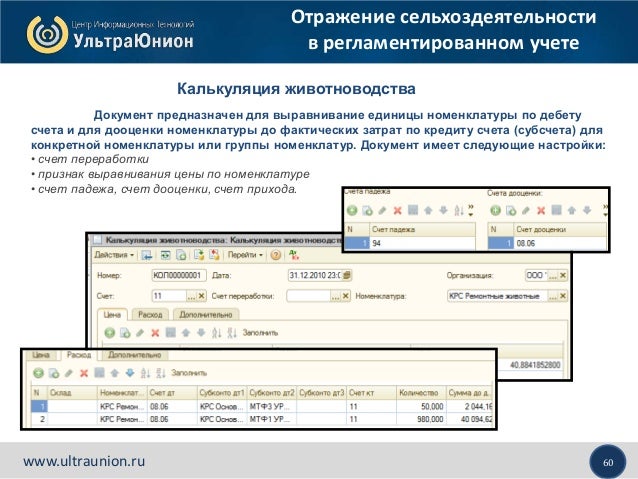The height and width of the screenshot is (479, 638).
Task: Delete row red X left of main window Заполнить
Action: [x=155, y=333]
